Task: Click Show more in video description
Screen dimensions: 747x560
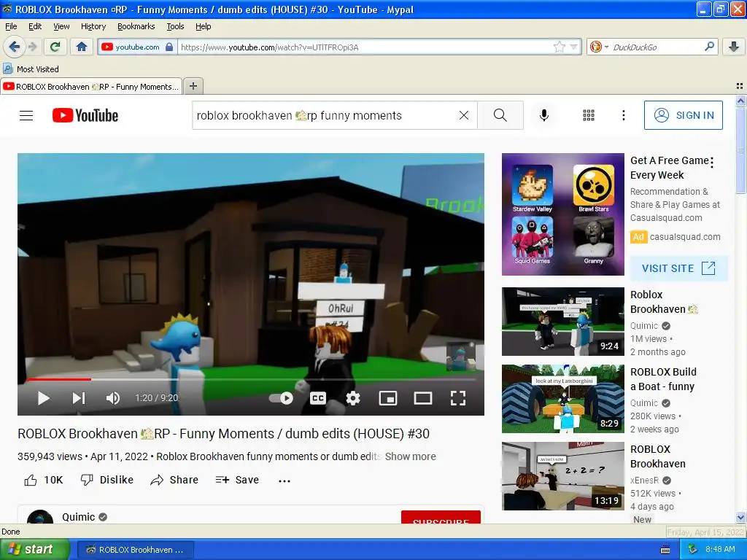Action: click(410, 456)
